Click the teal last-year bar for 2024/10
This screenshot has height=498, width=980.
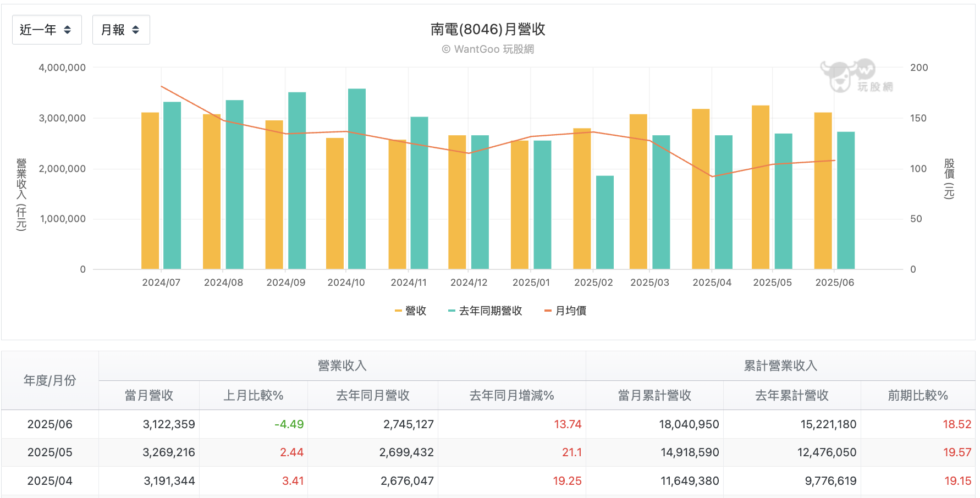(x=357, y=179)
